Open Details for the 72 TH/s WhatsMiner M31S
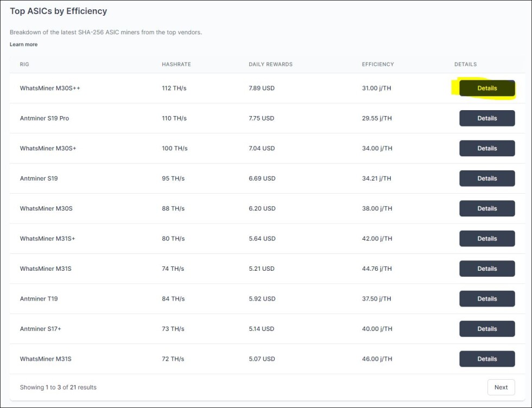This screenshot has height=408, width=532. pos(487,359)
